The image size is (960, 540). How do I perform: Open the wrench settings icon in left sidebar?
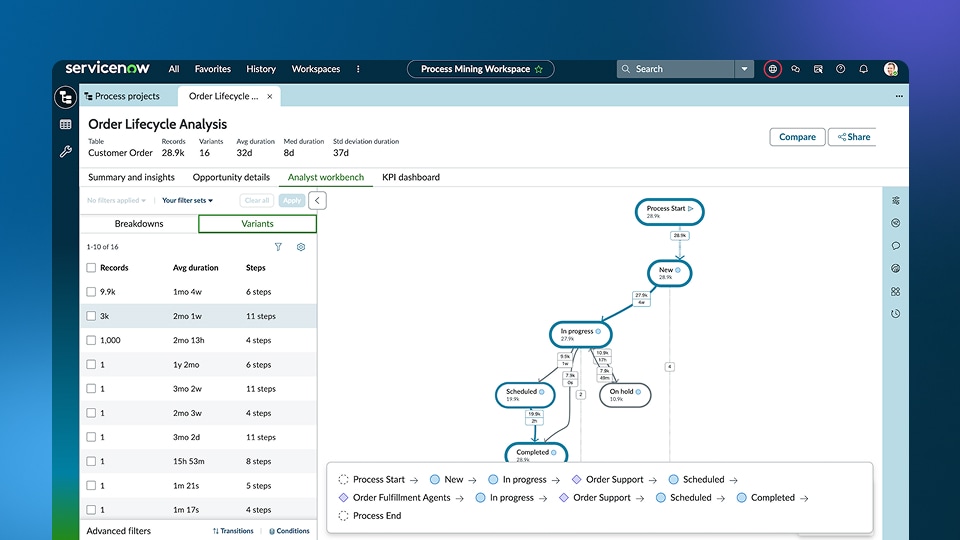(x=66, y=151)
